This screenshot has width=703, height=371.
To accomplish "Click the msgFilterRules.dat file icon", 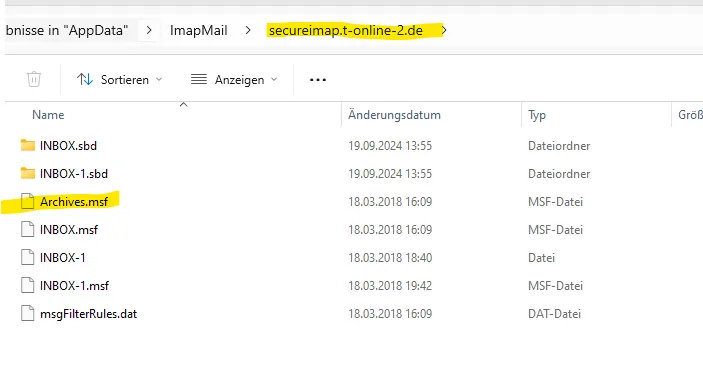I will 27,313.
